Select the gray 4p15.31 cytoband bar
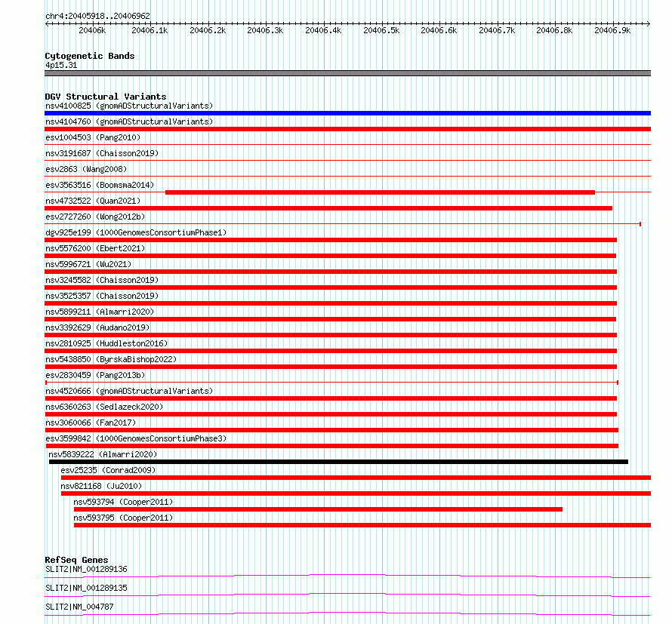Image resolution: width=672 pixels, height=624 pixels. pos(347,73)
